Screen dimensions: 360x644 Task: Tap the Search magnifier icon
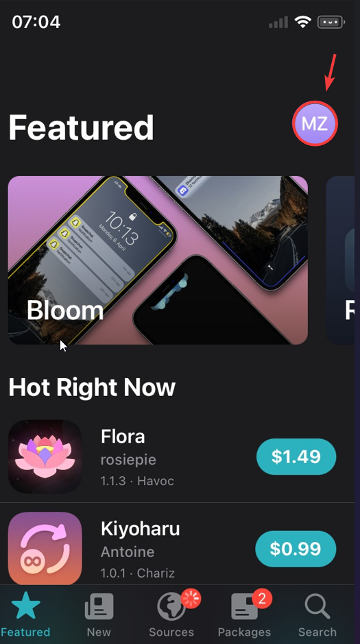pos(317,606)
